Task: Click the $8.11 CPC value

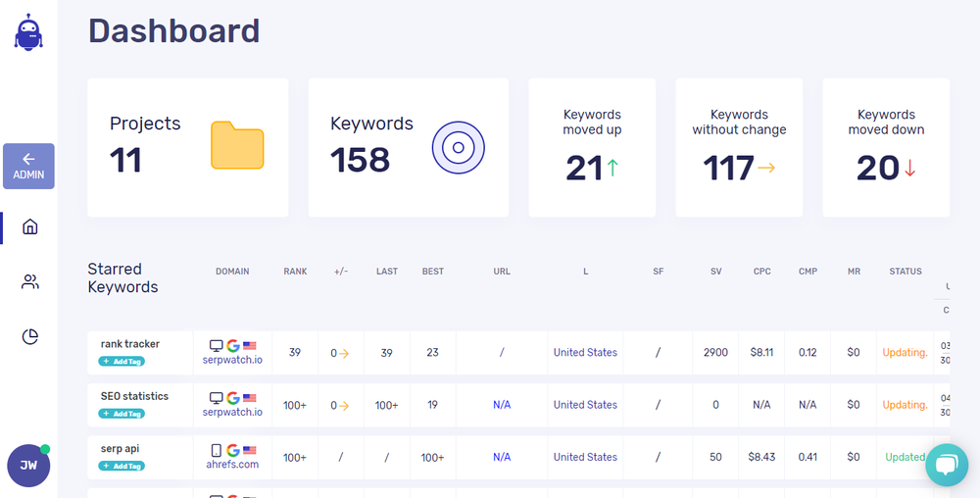Action: [x=761, y=352]
